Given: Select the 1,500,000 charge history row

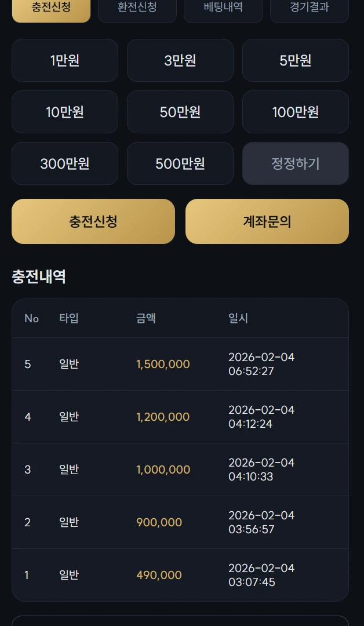Looking at the screenshot, I should click(180, 364).
